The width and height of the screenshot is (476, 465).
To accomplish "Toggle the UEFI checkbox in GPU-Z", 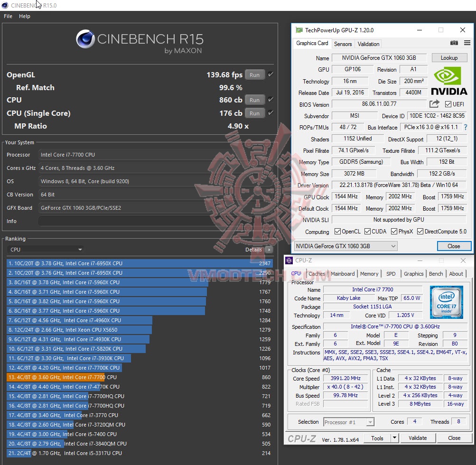I will click(448, 104).
